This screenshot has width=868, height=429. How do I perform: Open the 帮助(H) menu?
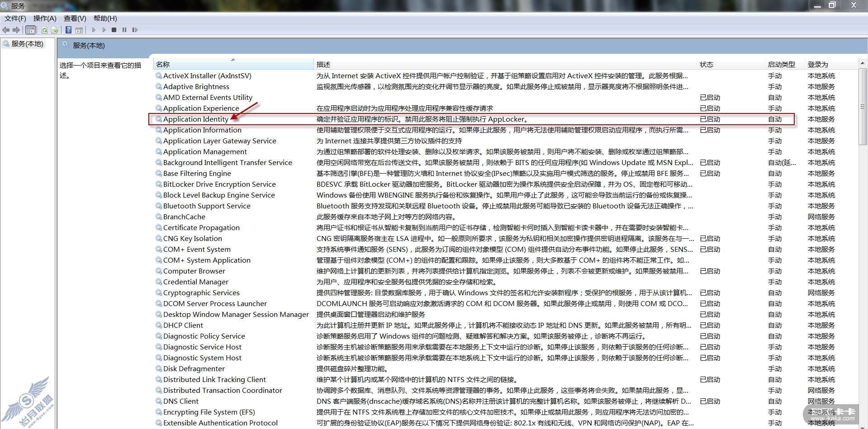105,19
